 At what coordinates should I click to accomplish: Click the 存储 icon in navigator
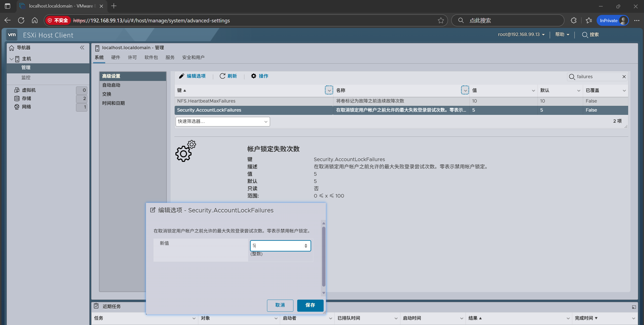[17, 98]
